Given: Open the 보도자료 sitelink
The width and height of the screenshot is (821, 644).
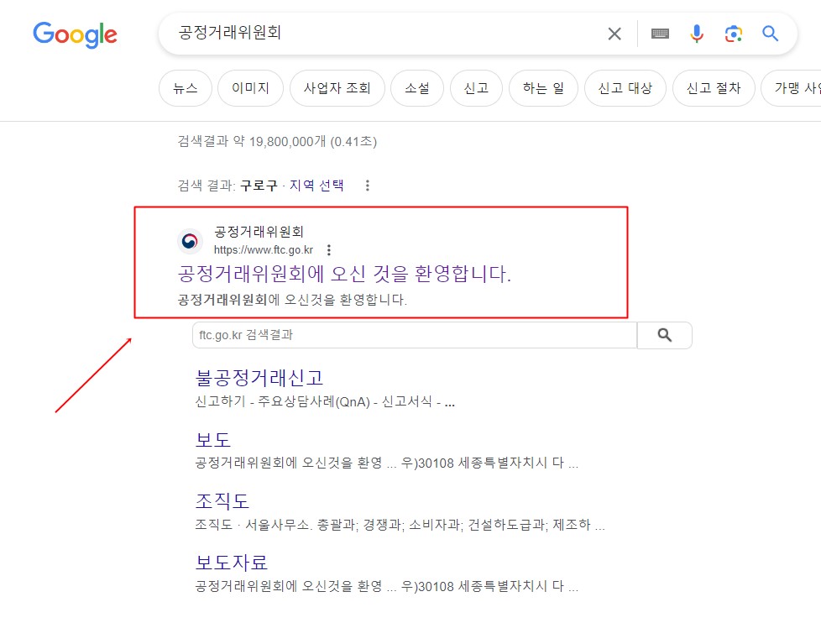Looking at the screenshot, I should [x=232, y=563].
